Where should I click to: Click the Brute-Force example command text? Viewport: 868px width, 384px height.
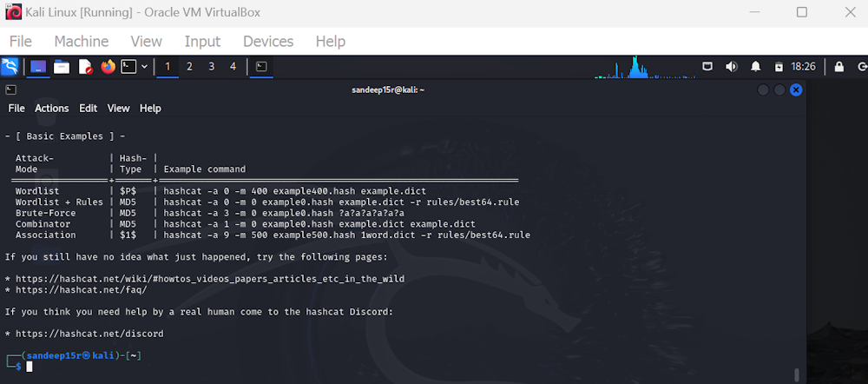284,213
